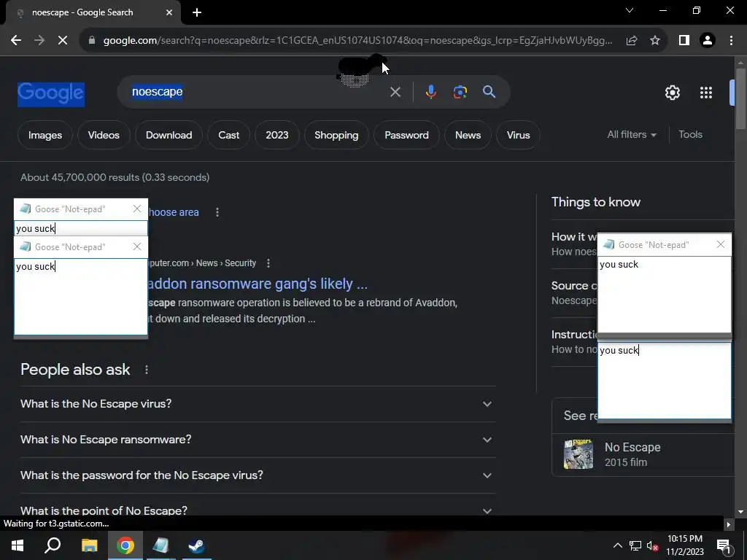Open Google apps grid
The height and width of the screenshot is (560, 747).
tap(706, 93)
